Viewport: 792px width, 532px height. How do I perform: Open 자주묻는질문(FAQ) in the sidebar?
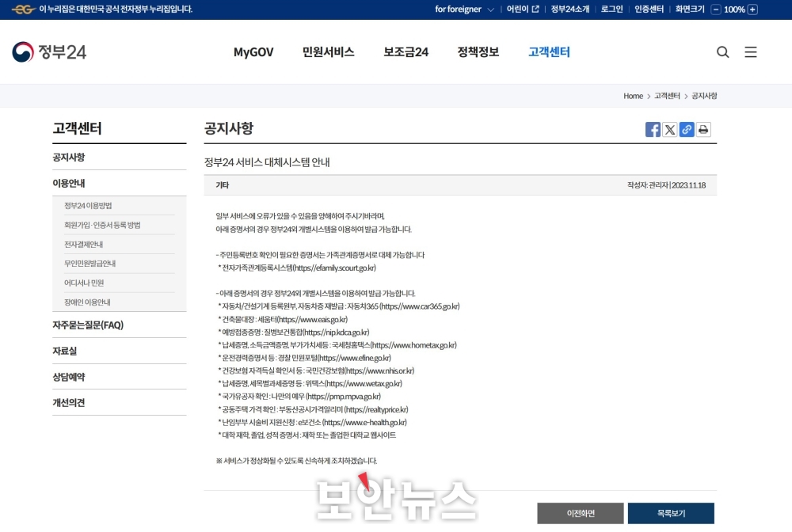pos(120,325)
